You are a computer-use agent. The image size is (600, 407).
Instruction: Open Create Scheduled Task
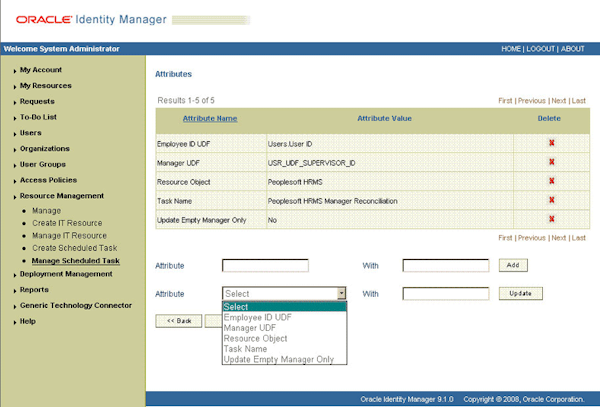point(75,248)
